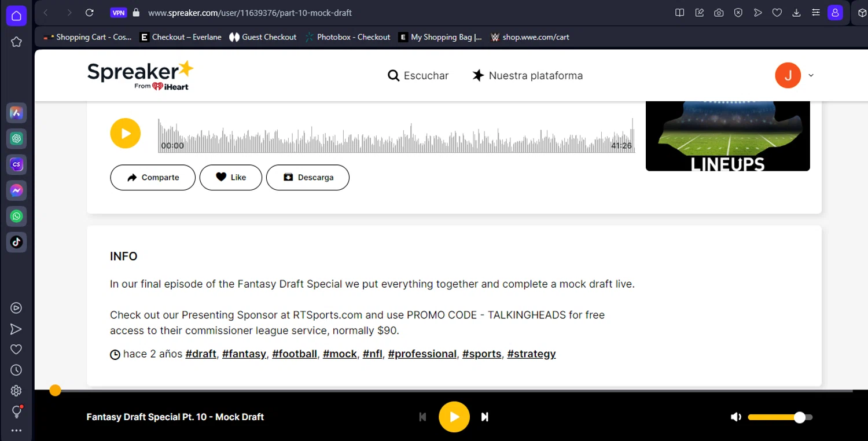Open the Shopping Cart - Cos bookmark
868x441 pixels.
88,37
